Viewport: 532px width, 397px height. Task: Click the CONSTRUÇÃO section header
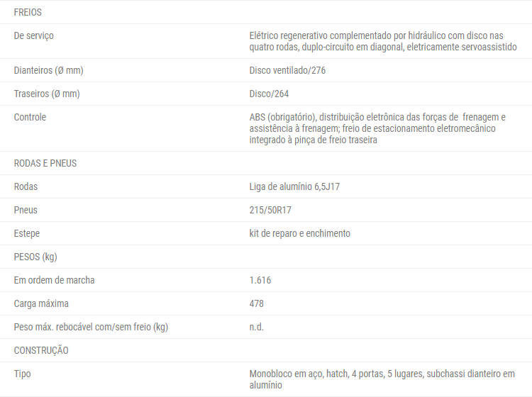pos(41,350)
